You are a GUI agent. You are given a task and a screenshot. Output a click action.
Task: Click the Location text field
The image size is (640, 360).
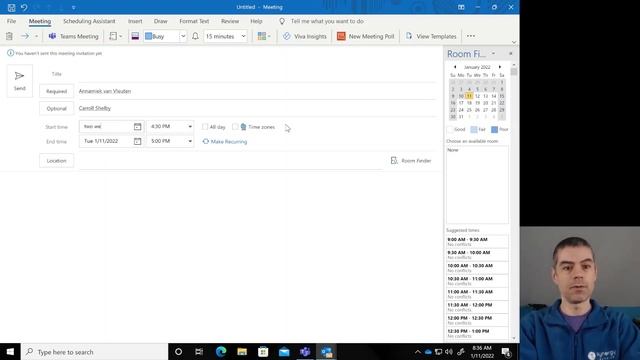pyautogui.click(x=231, y=161)
